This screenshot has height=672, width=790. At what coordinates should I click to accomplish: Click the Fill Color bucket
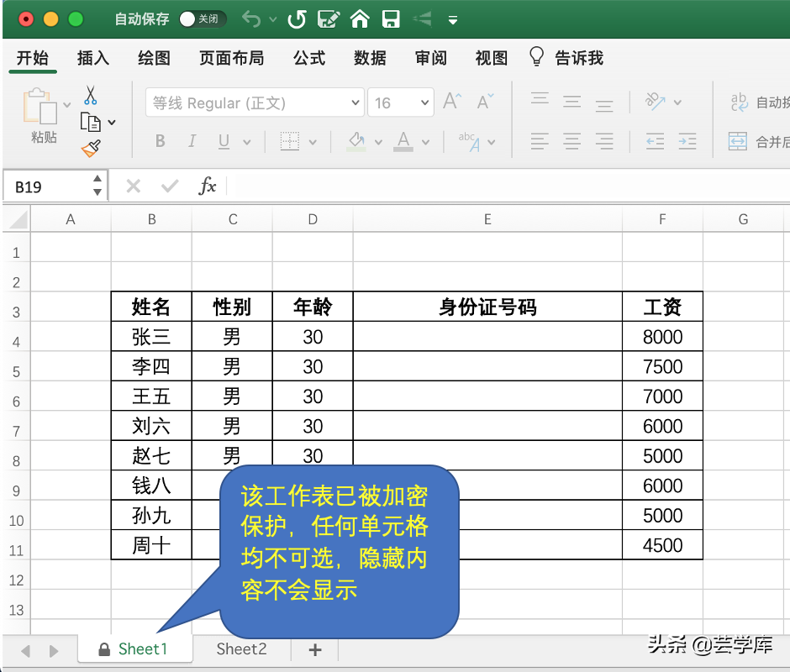(x=356, y=142)
